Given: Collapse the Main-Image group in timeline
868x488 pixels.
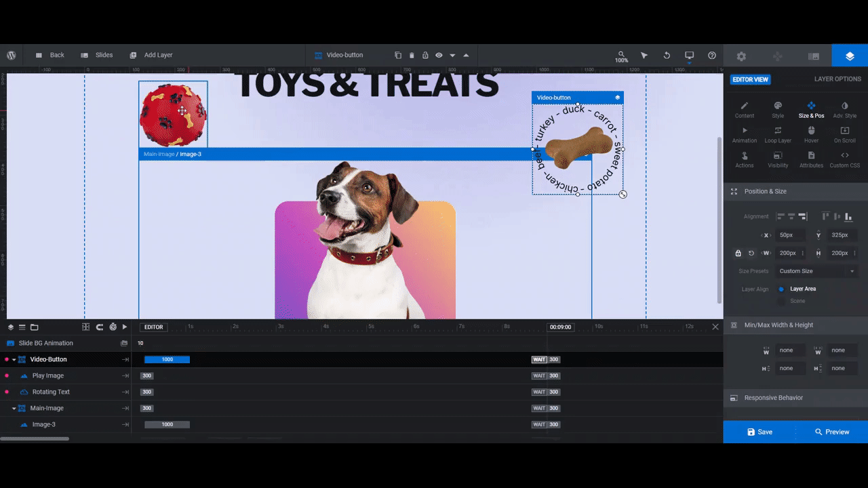Looking at the screenshot, I should [x=14, y=408].
